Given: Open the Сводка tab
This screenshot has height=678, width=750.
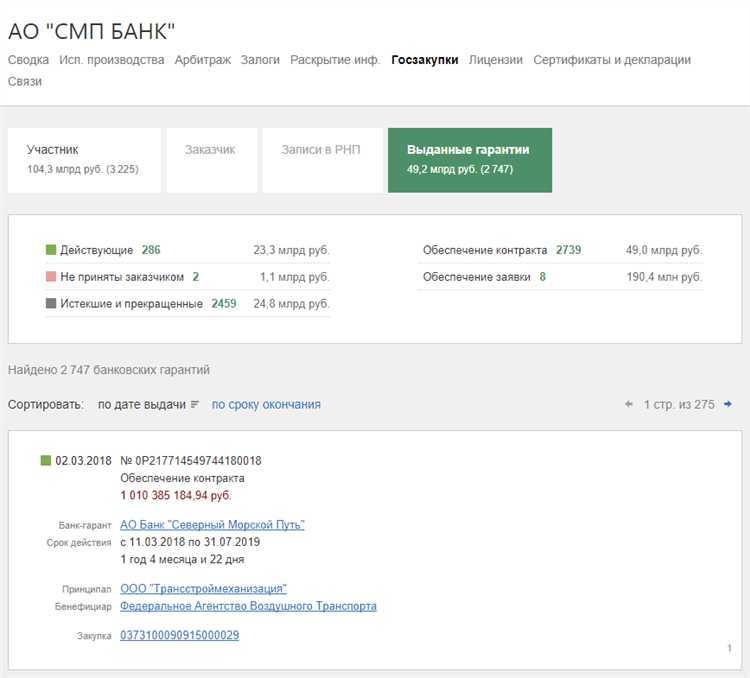Looking at the screenshot, I should (x=28, y=60).
